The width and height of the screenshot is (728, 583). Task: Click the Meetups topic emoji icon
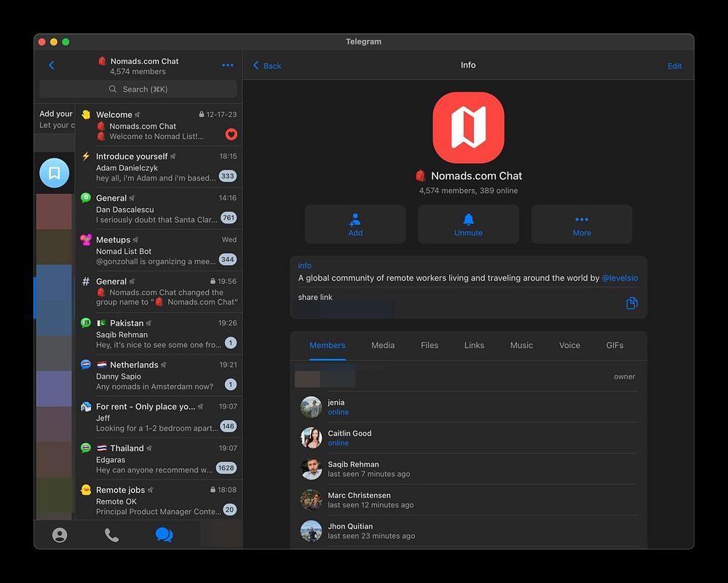click(86, 239)
